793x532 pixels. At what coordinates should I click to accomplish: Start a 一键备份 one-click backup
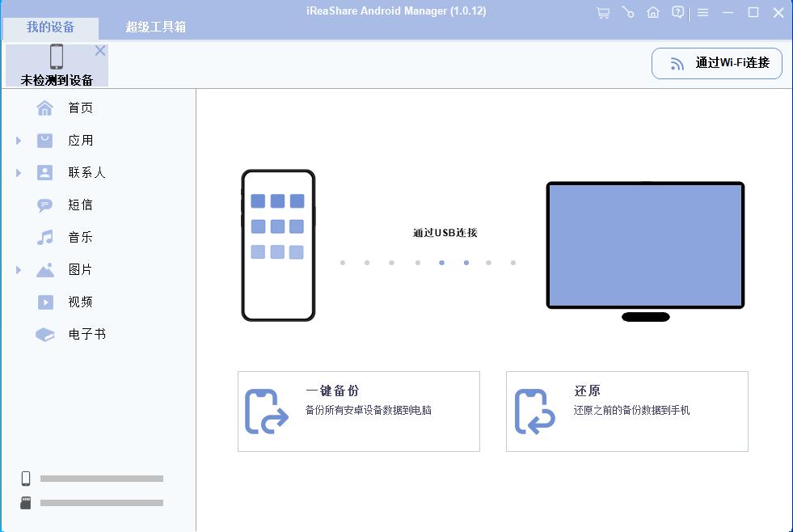[x=358, y=411]
